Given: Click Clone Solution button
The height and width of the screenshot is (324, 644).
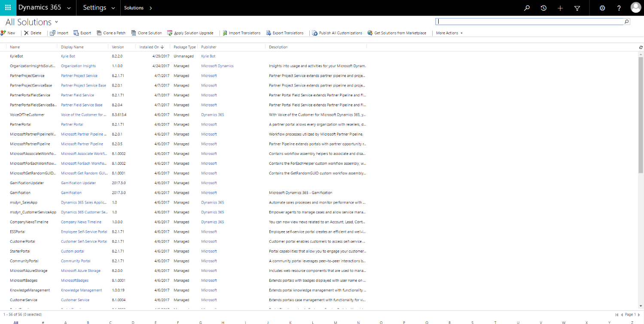Looking at the screenshot, I should pos(147,33).
